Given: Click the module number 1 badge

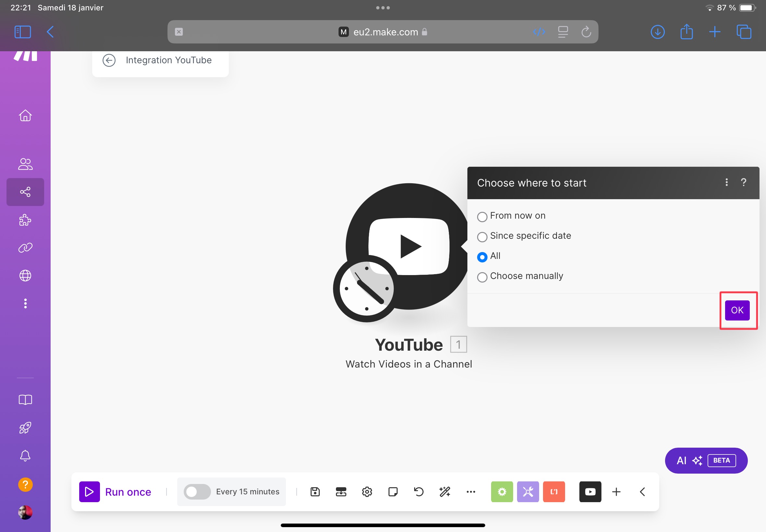Looking at the screenshot, I should coord(459,344).
